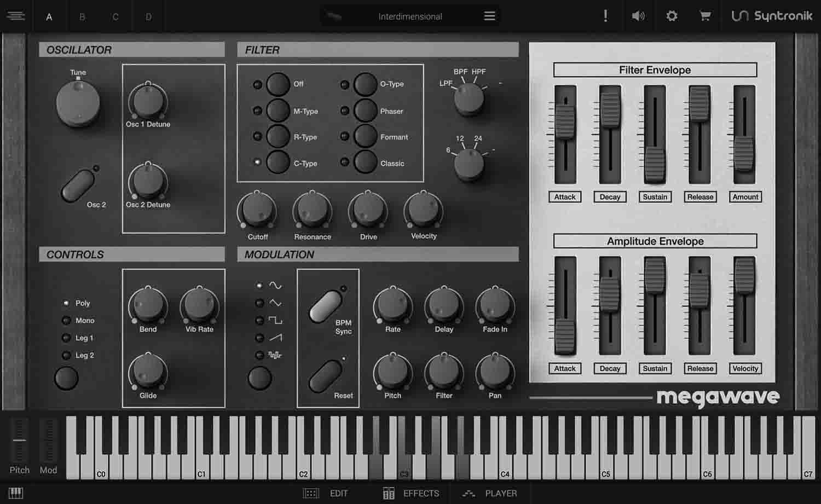Select triangle LFO waveform icon

(275, 303)
